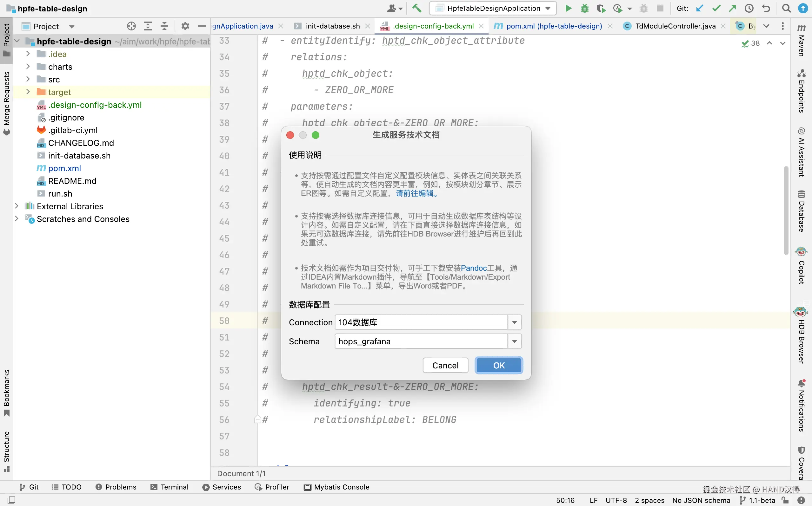Click the OK button in dialog
Image resolution: width=812 pixels, height=506 pixels.
498,365
